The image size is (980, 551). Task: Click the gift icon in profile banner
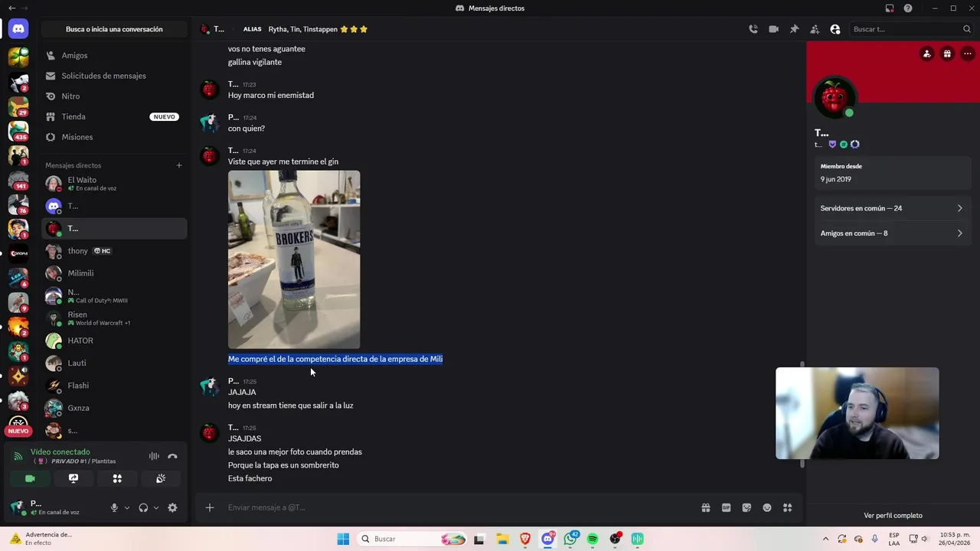947,54
